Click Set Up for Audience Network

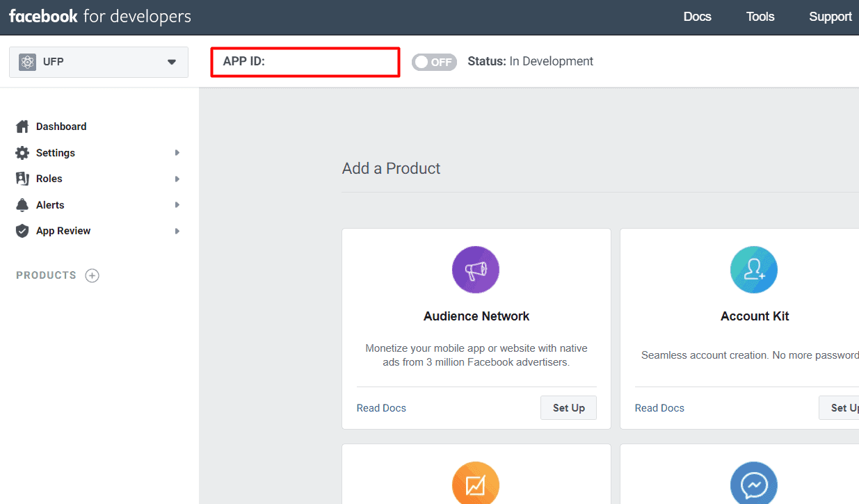(x=568, y=408)
